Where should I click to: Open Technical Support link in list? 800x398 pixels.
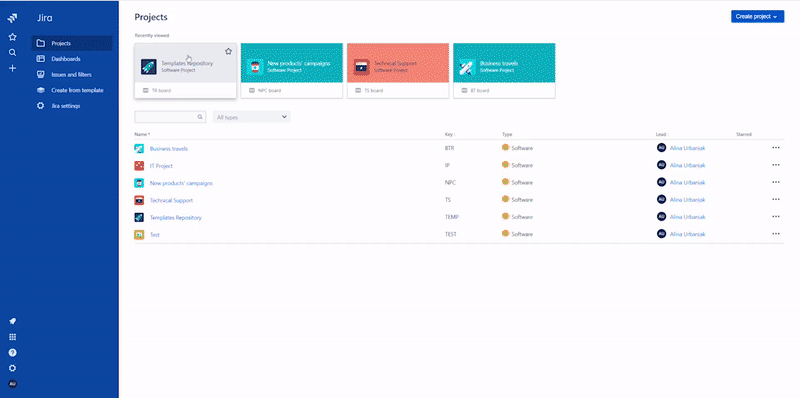171,201
